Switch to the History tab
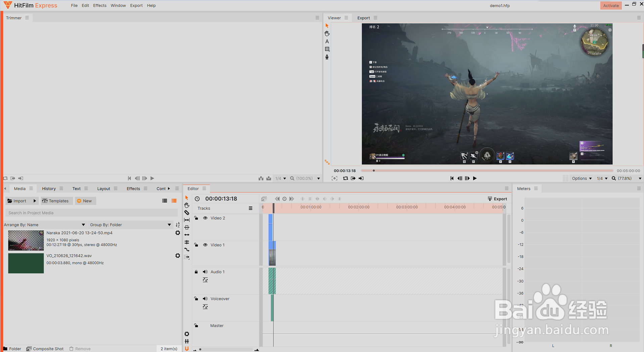The height and width of the screenshot is (352, 644). 49,189
